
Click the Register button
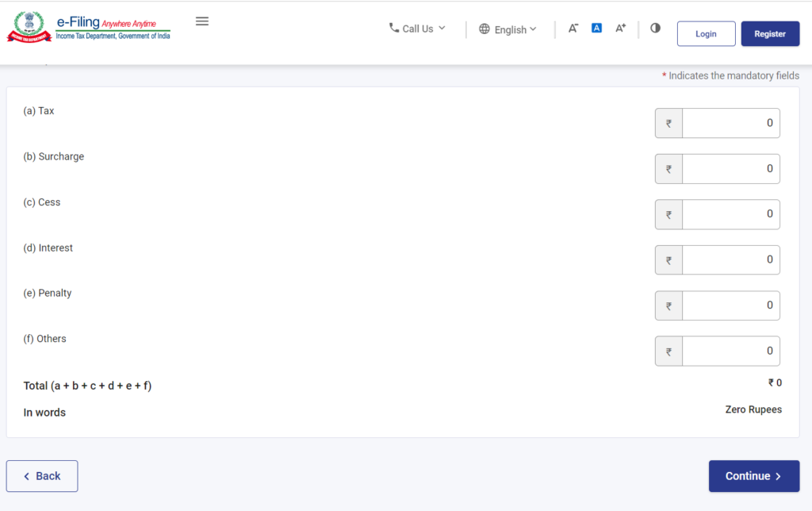coord(770,34)
